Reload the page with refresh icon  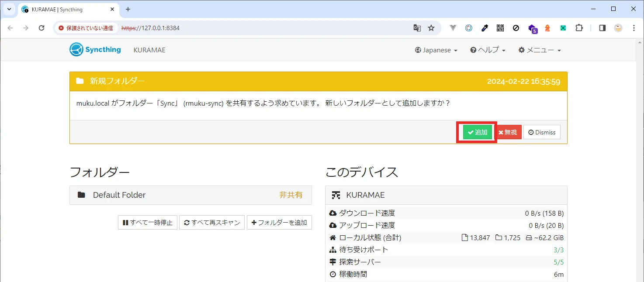tap(42, 28)
